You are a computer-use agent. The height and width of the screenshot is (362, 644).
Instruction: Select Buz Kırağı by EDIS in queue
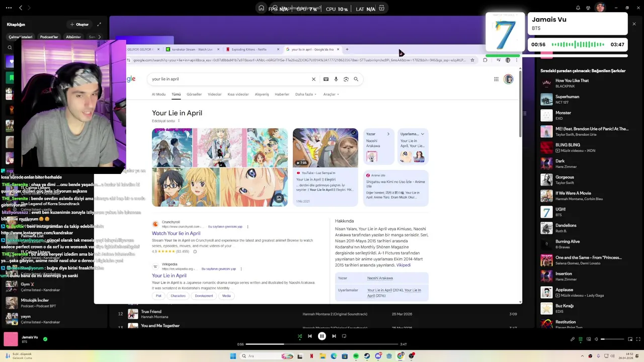click(584, 308)
